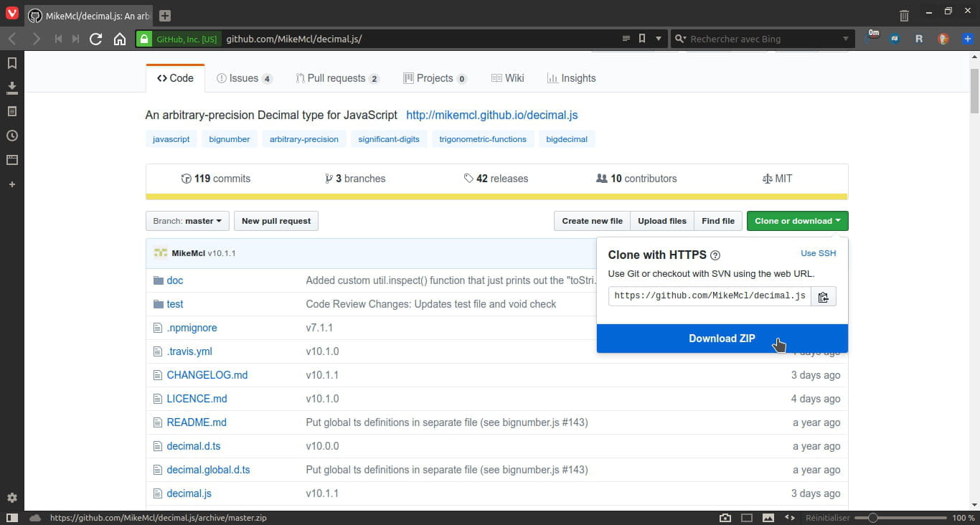Click sync cloud icon in status bar
The image size is (980, 525).
click(34, 518)
